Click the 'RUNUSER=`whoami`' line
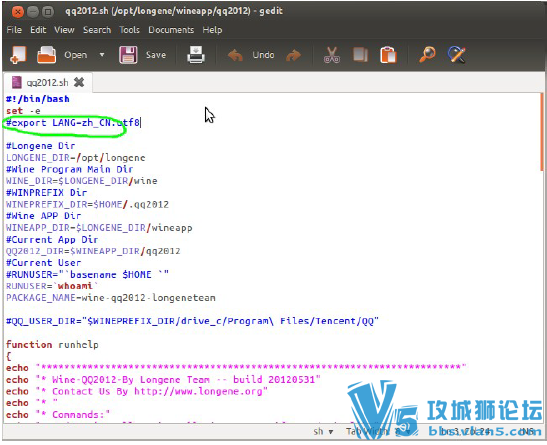This screenshot has width=547, height=445. pos(52,286)
